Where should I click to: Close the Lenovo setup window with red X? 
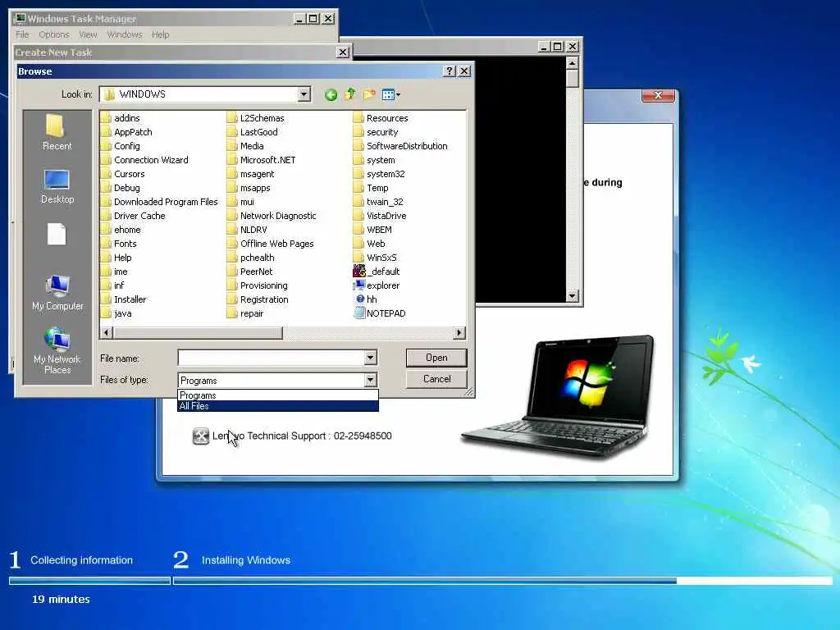click(659, 95)
